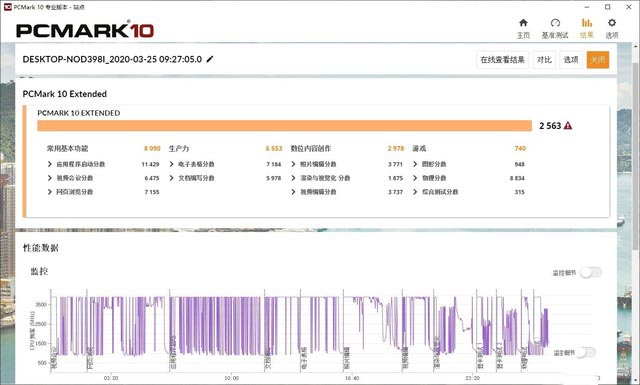Toggle the upper 监控细节 switch
Image resolution: width=640 pixels, height=385 pixels.
point(591,272)
